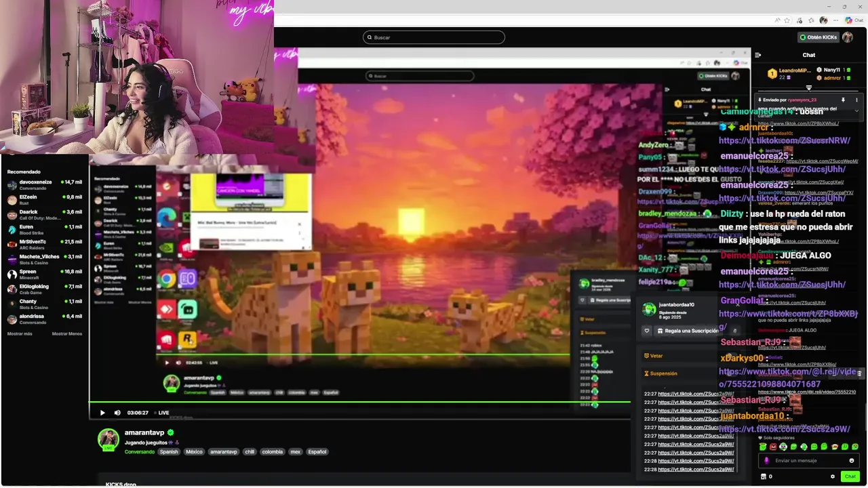Open MrStivenTc recommended channel

(45, 244)
